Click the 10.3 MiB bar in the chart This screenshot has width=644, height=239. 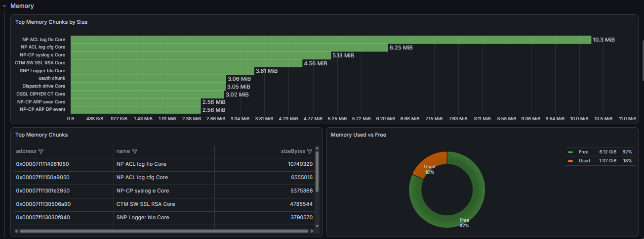point(331,40)
